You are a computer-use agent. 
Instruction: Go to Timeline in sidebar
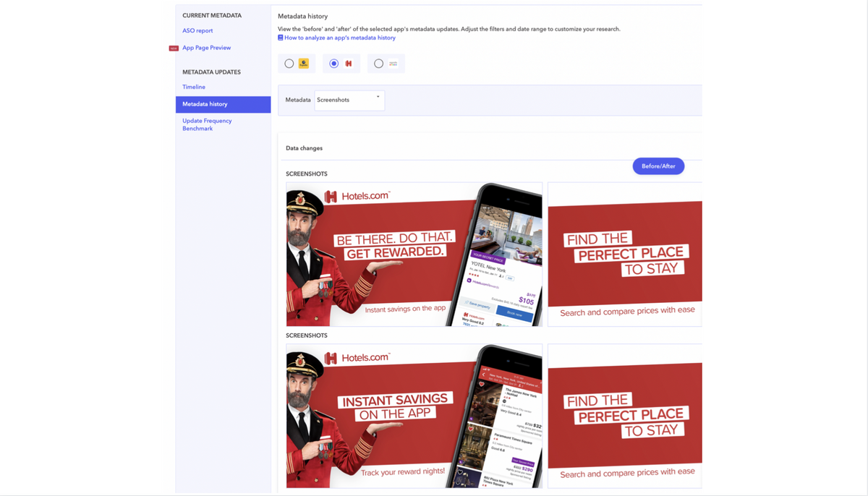[194, 87]
